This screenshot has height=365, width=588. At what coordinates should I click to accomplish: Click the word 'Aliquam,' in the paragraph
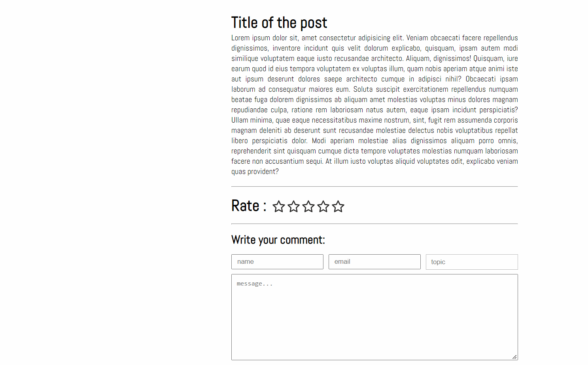(x=418, y=59)
